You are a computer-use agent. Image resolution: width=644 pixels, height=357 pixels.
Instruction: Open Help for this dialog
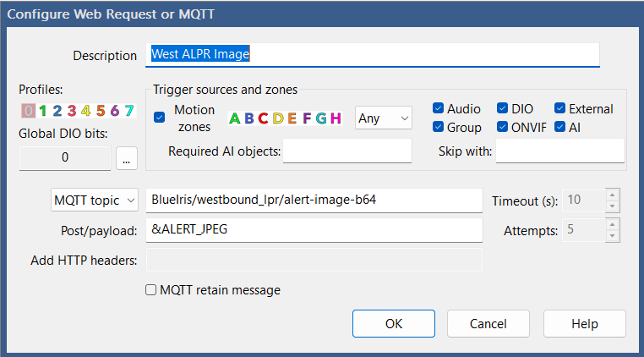coord(584,323)
